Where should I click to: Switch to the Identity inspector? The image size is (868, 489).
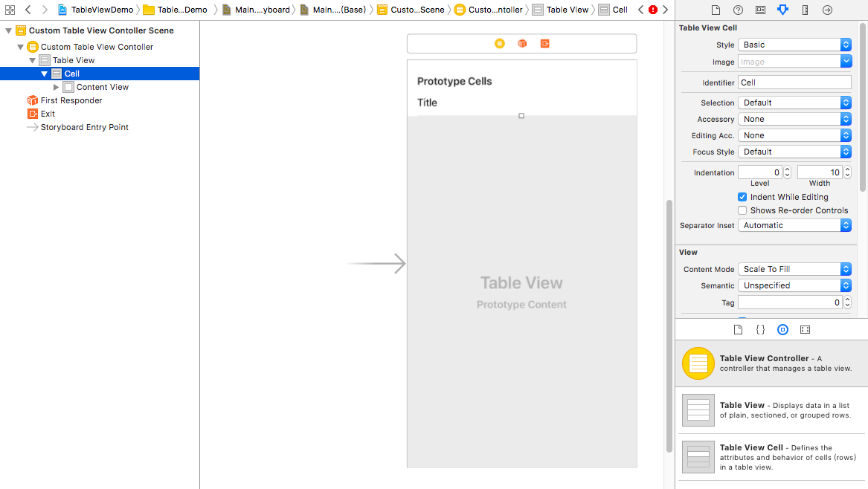click(x=760, y=10)
